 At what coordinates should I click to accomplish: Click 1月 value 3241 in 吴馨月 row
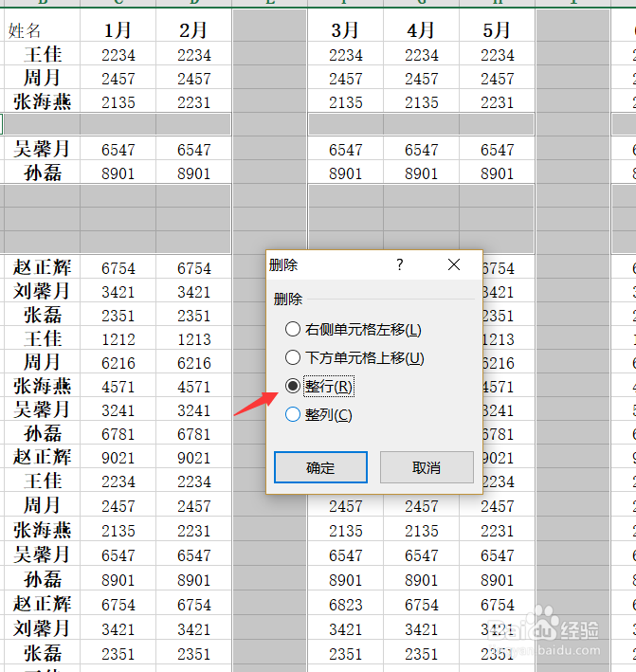click(x=118, y=409)
